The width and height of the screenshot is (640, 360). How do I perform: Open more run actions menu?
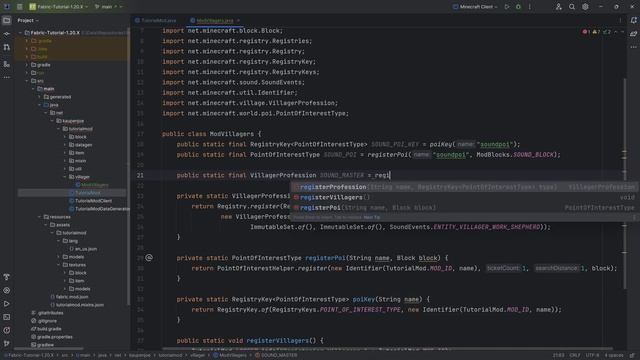(530, 7)
